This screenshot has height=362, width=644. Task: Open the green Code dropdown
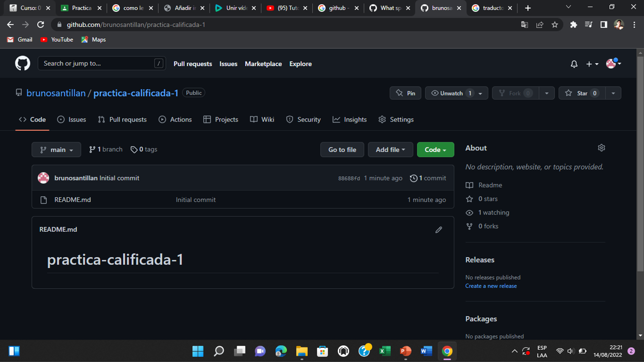(435, 149)
